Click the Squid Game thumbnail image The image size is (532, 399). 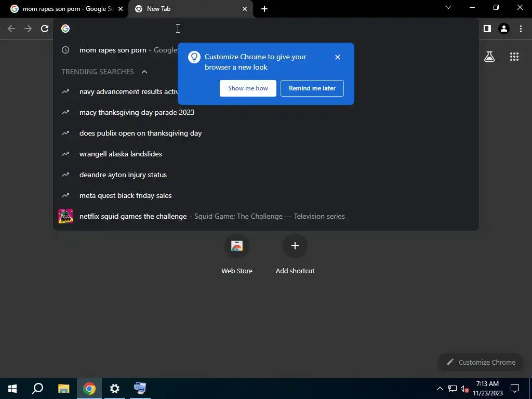point(65,216)
